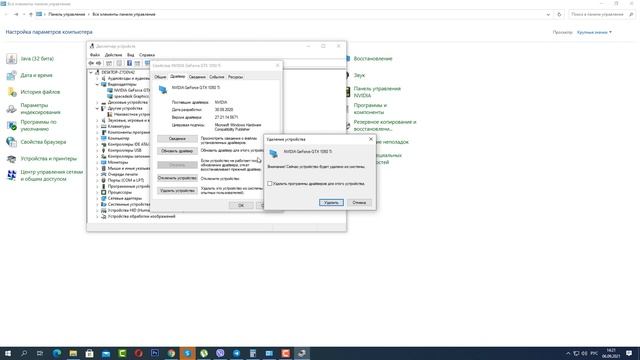Expand the Мониторы node

(97, 162)
